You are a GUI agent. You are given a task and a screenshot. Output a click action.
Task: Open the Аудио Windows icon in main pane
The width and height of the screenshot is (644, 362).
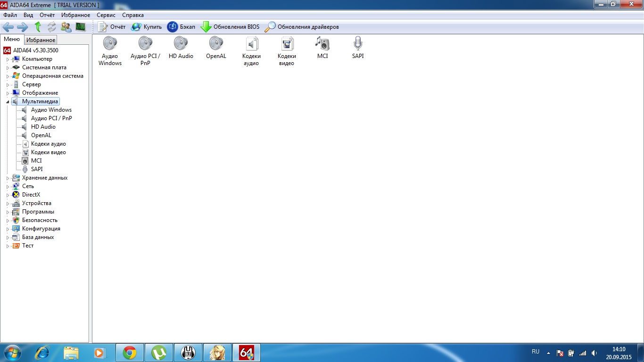110,51
